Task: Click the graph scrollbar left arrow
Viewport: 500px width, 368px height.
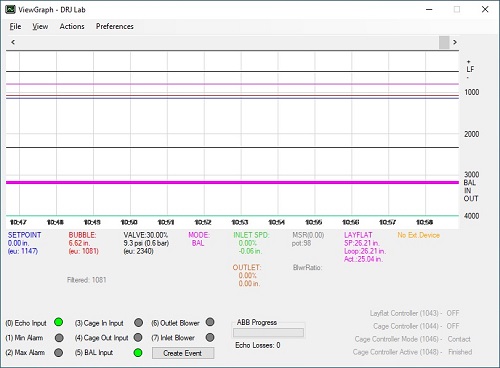Action: click(x=13, y=42)
